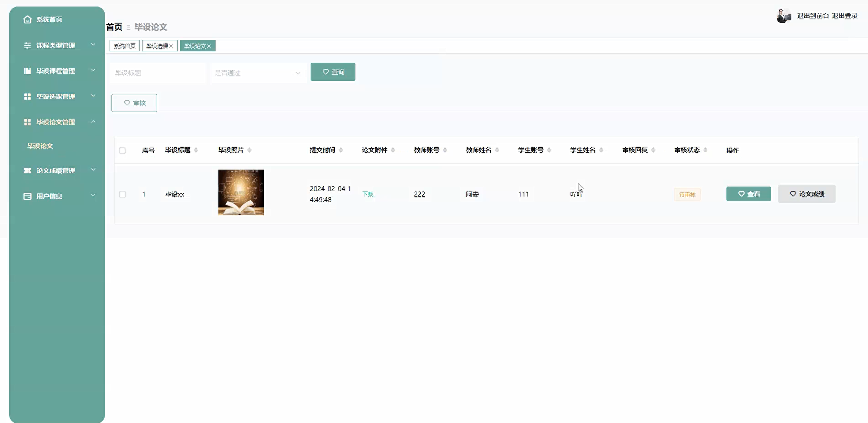Open the 是否通过 dropdown
The image size is (868, 423).
pyautogui.click(x=258, y=73)
